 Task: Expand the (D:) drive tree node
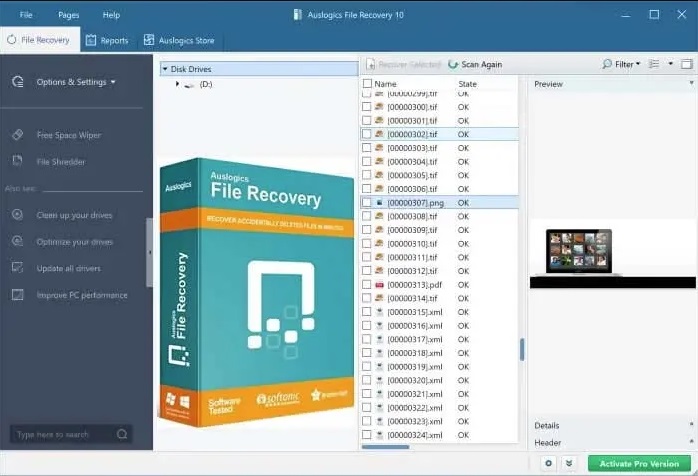tap(178, 84)
